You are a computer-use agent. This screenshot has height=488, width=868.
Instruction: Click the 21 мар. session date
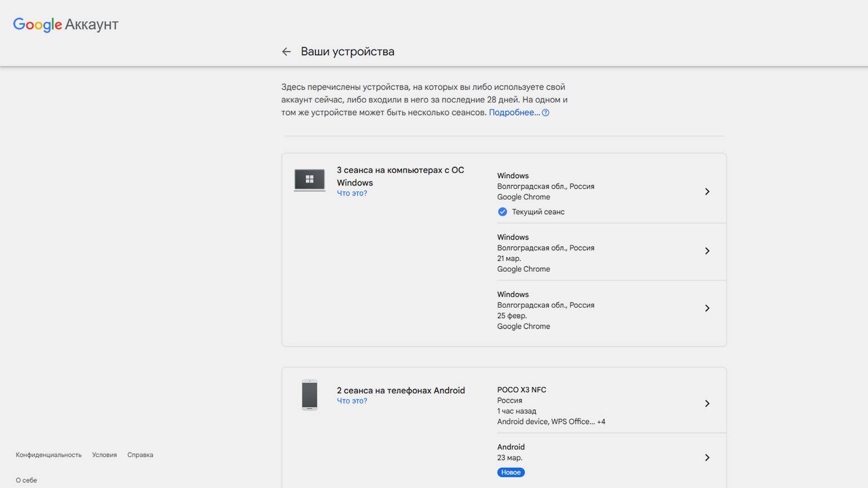tap(509, 259)
